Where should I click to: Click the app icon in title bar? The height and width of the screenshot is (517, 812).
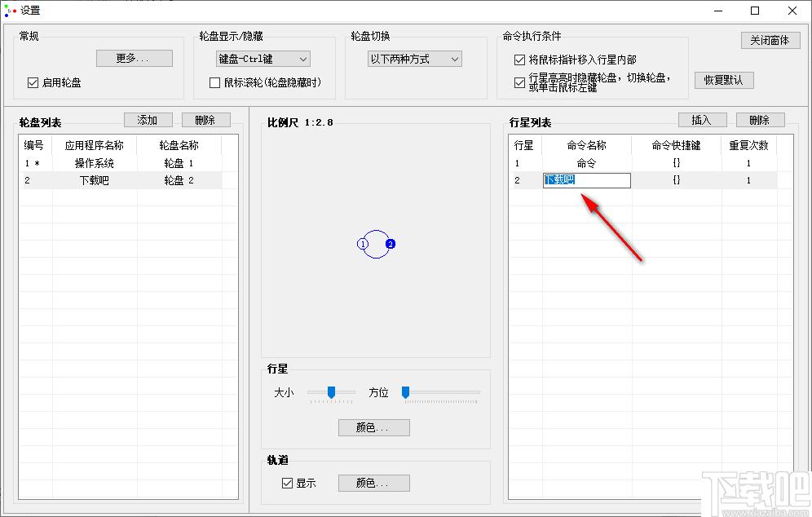coord(10,11)
